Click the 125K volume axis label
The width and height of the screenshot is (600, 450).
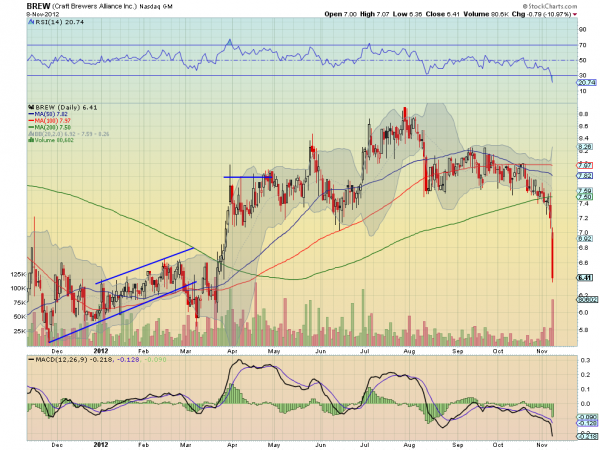(18, 274)
